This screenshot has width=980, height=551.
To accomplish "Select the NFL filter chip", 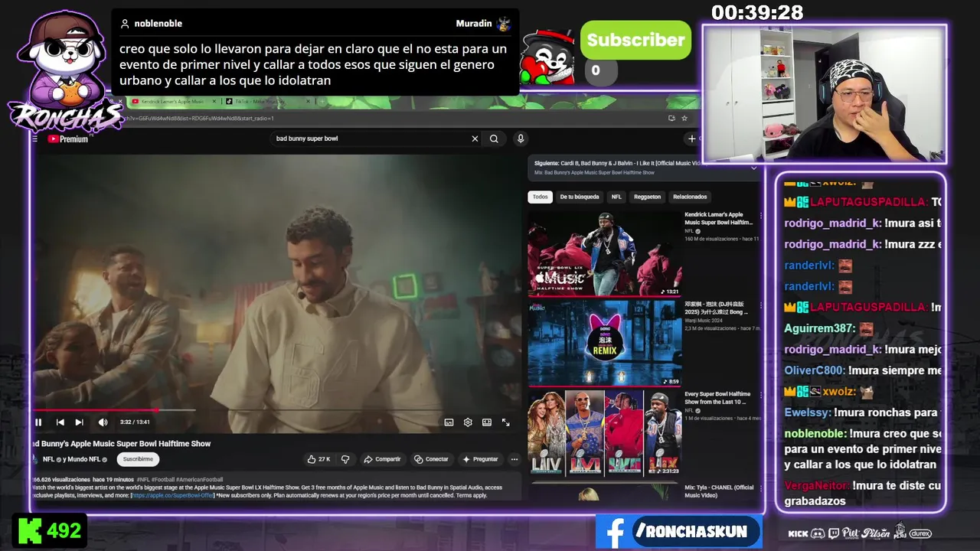I will 616,197.
